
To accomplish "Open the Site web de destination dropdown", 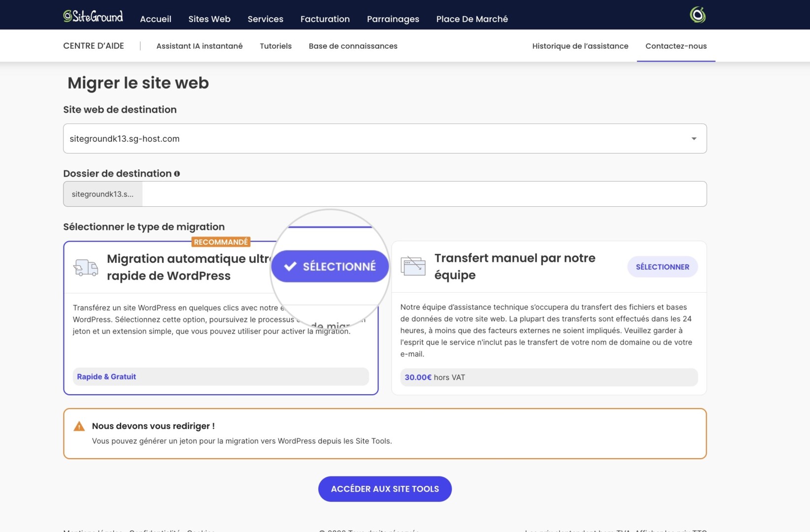I will [385, 139].
